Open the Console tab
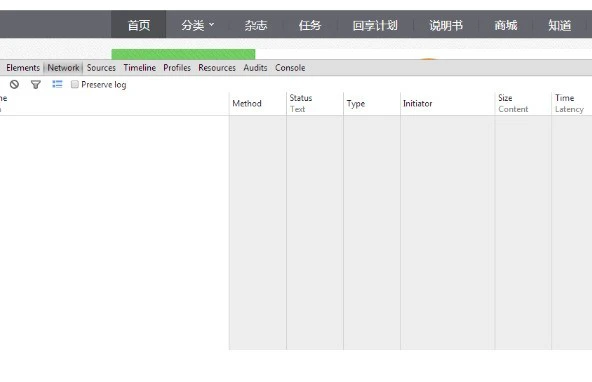The height and width of the screenshot is (382, 592). tap(290, 68)
